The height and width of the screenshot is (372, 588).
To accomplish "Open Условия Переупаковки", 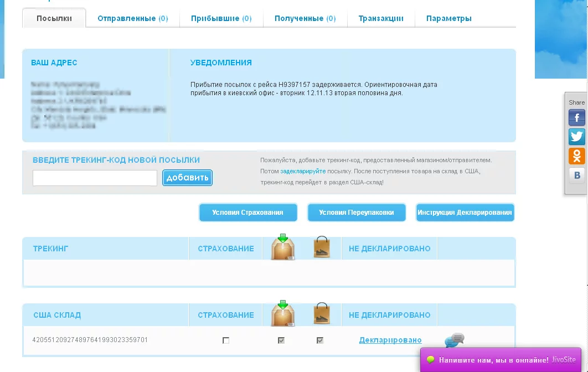I will 357,213.
